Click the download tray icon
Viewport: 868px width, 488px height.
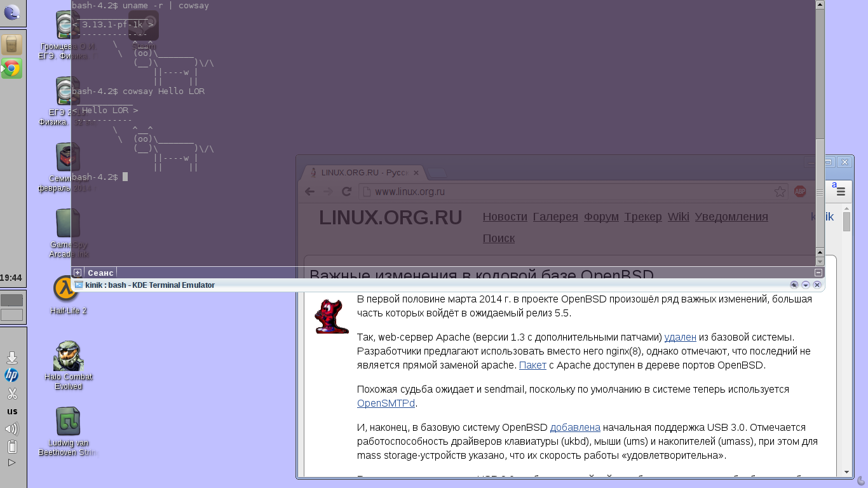11,358
